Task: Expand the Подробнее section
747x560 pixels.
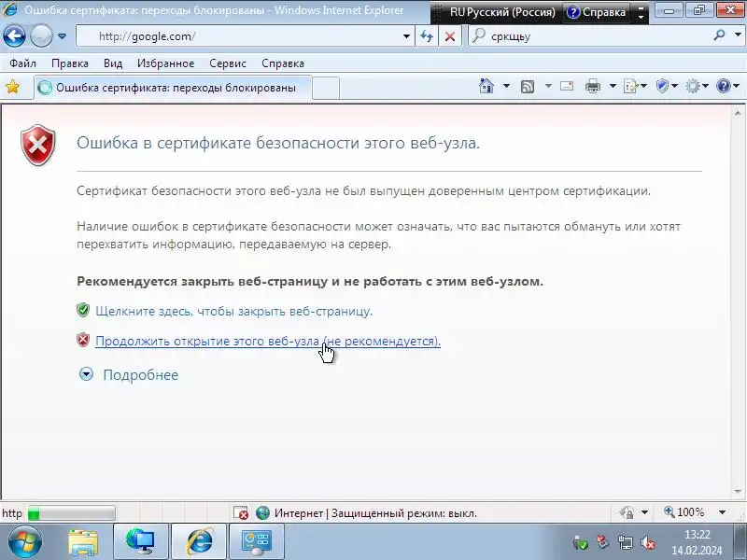Action: click(x=86, y=374)
